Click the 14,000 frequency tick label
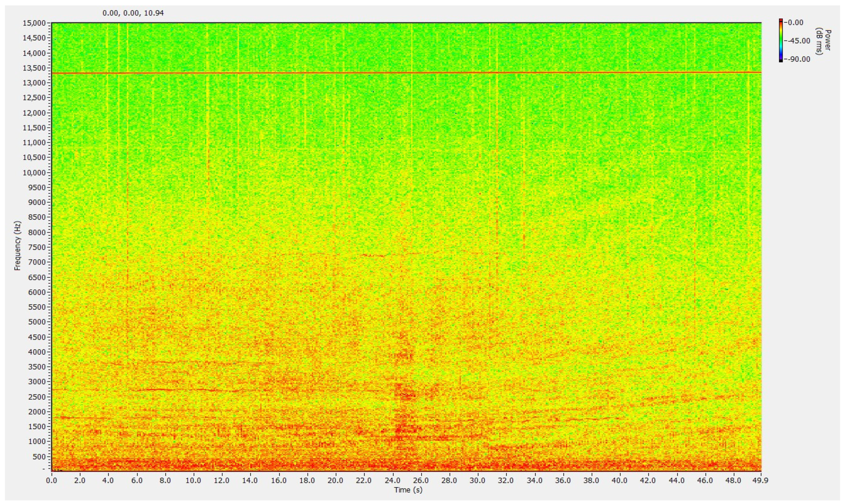 click(x=34, y=53)
